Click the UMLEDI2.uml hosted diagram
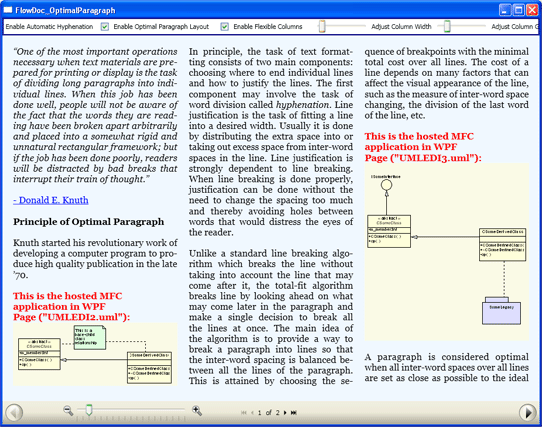The height and width of the screenshot is (427, 542). tap(95, 354)
